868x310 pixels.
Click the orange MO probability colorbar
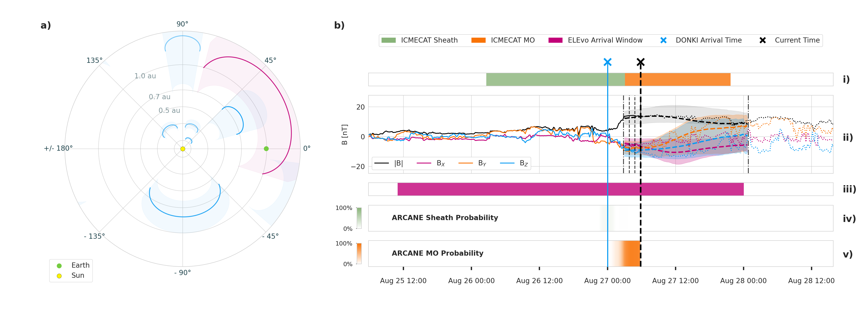click(x=359, y=253)
